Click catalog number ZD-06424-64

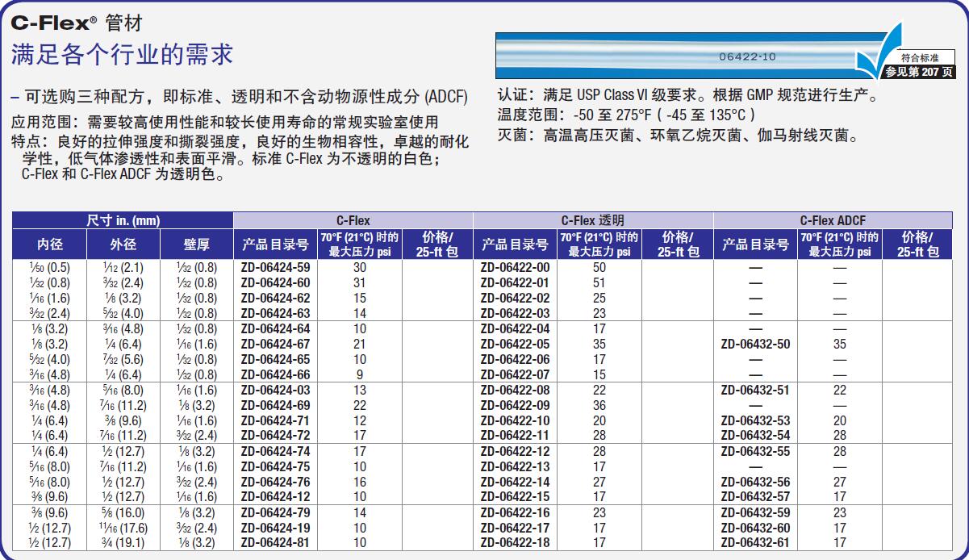click(x=275, y=328)
